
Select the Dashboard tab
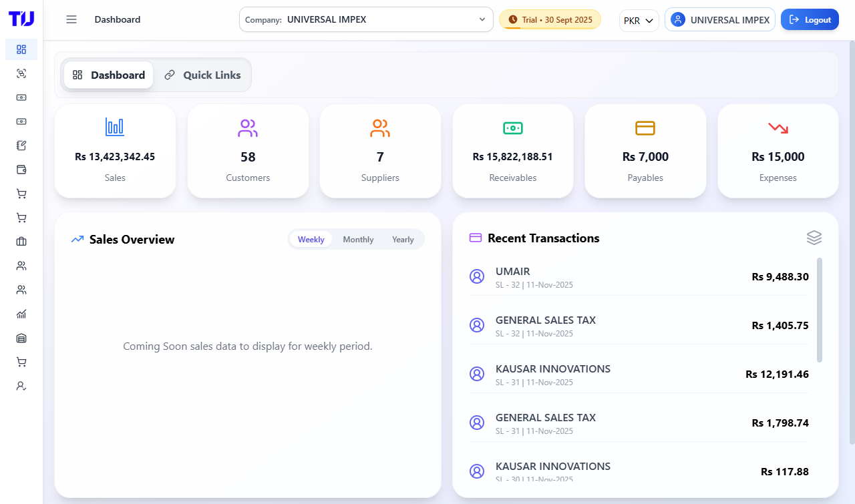click(108, 75)
